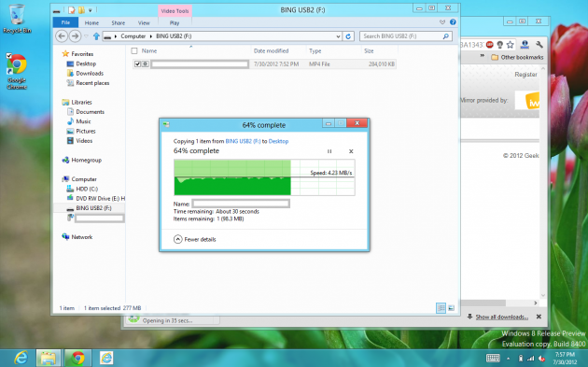Open the File menu tab
Image resolution: width=588 pixels, height=367 pixels.
[65, 22]
